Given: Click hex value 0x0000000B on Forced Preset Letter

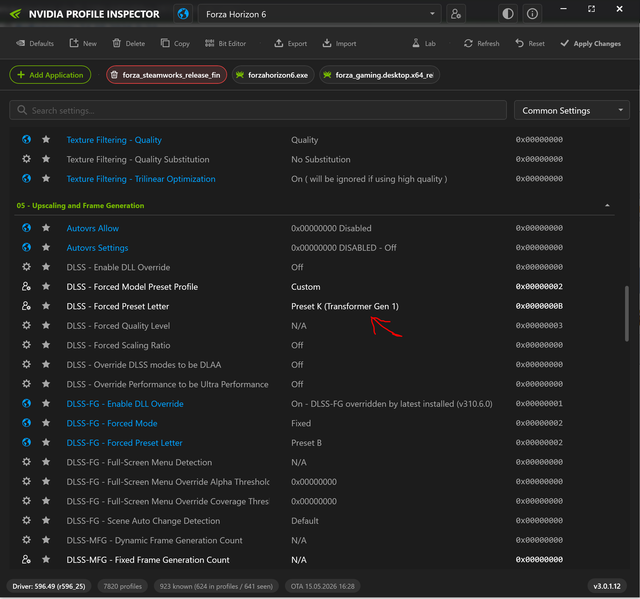Looking at the screenshot, I should click(539, 306).
